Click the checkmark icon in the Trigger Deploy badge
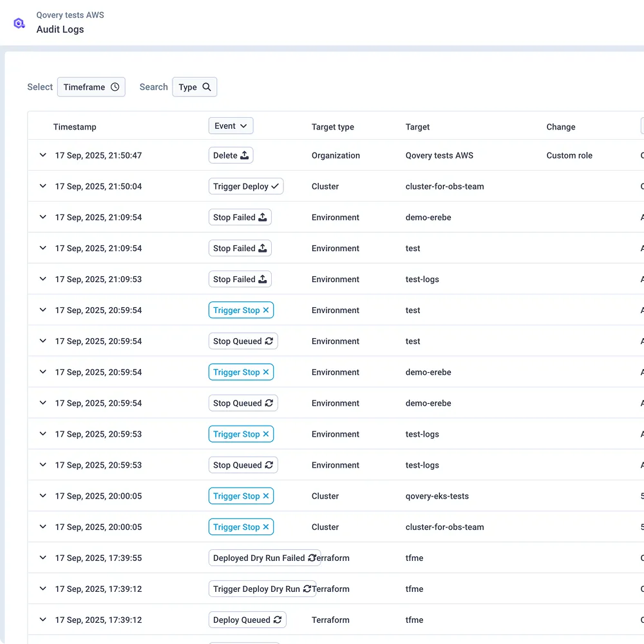The width and height of the screenshot is (644, 644). 275,186
